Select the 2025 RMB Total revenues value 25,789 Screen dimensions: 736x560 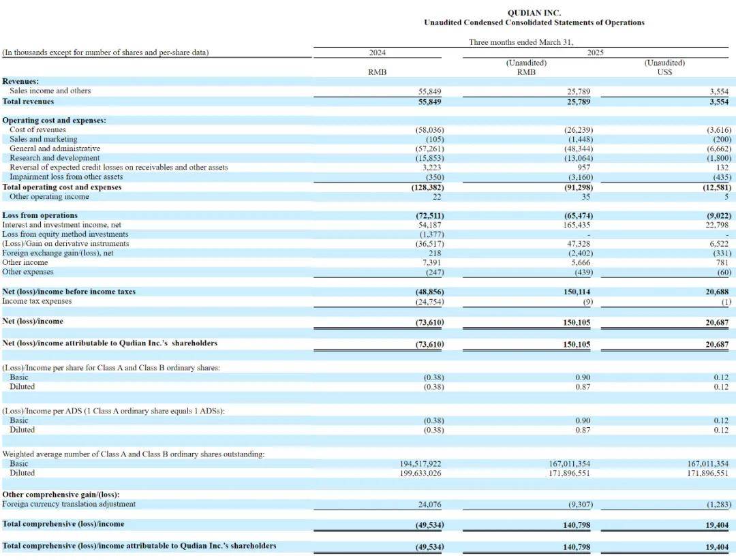pyautogui.click(x=579, y=102)
